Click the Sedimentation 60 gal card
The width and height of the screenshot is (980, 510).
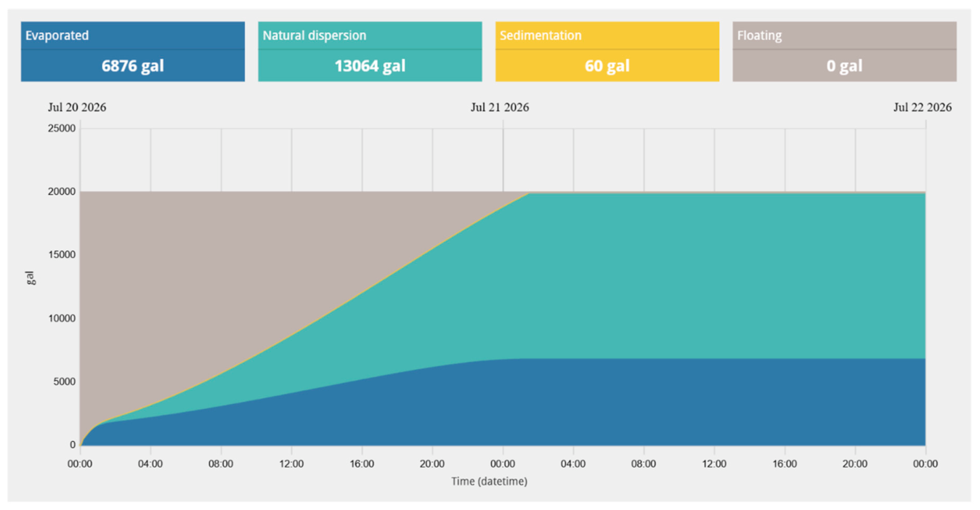[607, 52]
